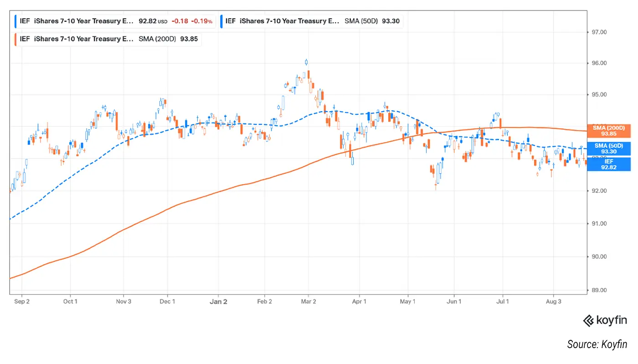Click the Oct 1 date label
This screenshot has width=638, height=364.
tap(70, 302)
